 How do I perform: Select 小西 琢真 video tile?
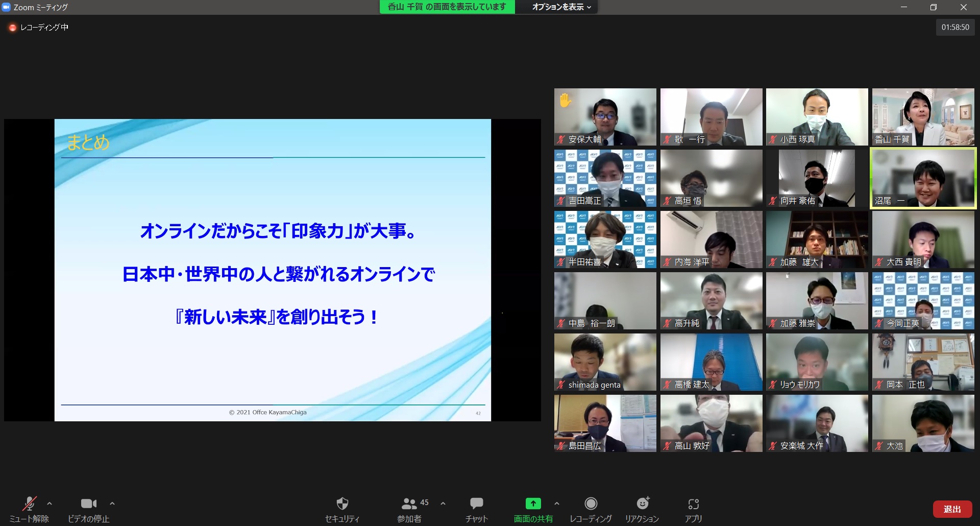click(x=817, y=117)
